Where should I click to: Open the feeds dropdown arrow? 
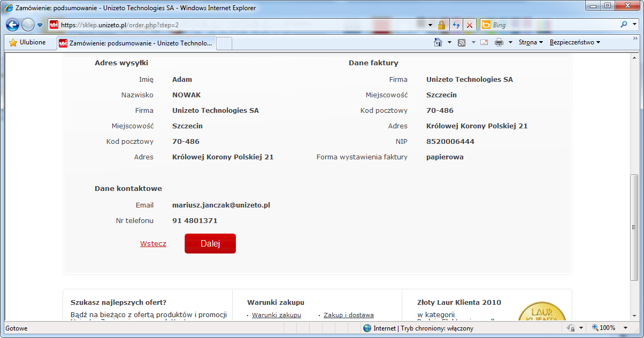tap(473, 43)
